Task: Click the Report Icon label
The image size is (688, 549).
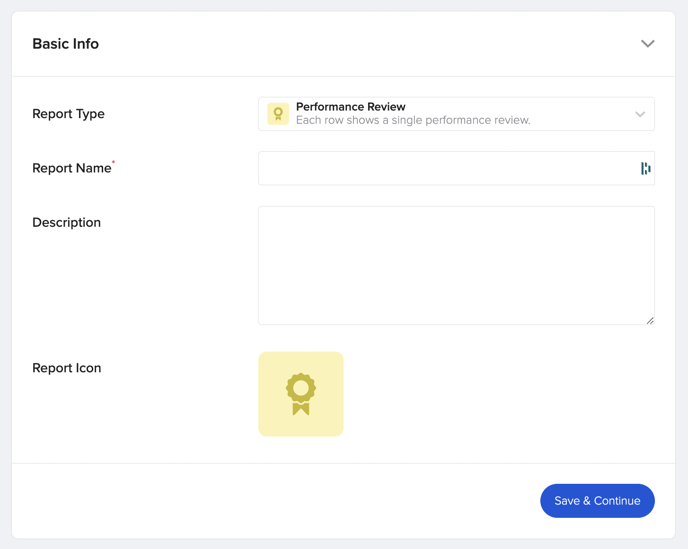Action: tap(67, 368)
